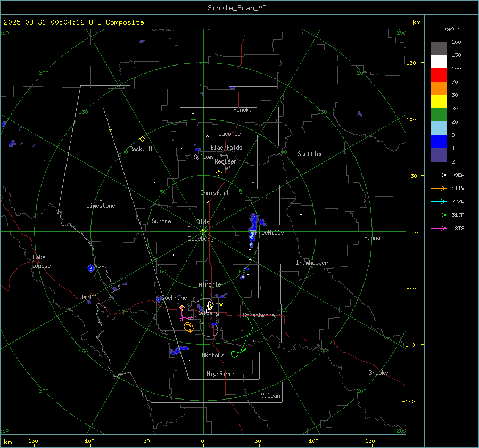
Task: Click the cyan 27ZW track arrow
Action: 439,201
